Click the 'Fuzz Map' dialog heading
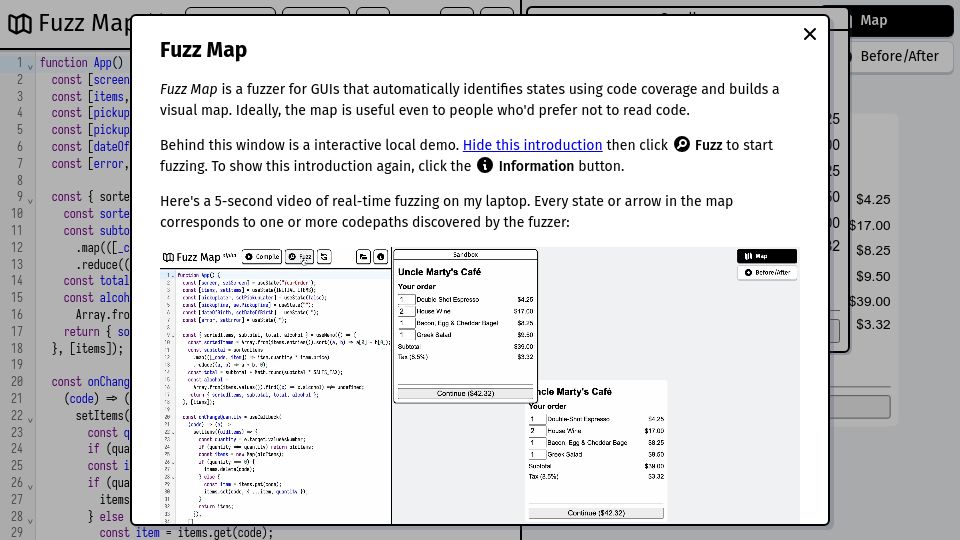Viewport: 960px width, 540px height. coord(203,50)
